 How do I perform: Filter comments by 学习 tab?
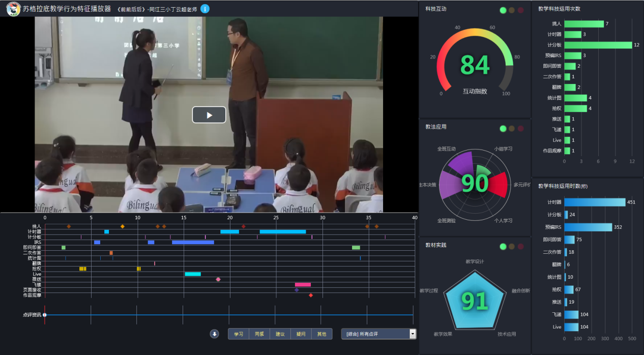pyautogui.click(x=238, y=334)
